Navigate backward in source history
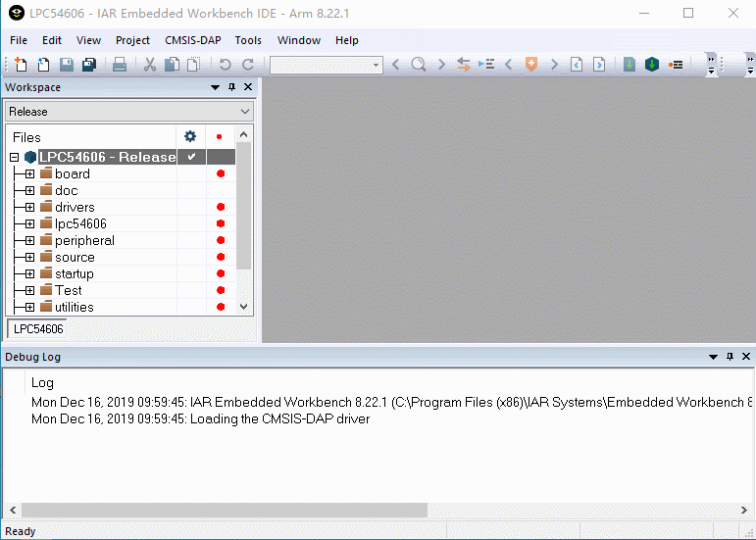The height and width of the screenshot is (540, 756). tap(577, 64)
